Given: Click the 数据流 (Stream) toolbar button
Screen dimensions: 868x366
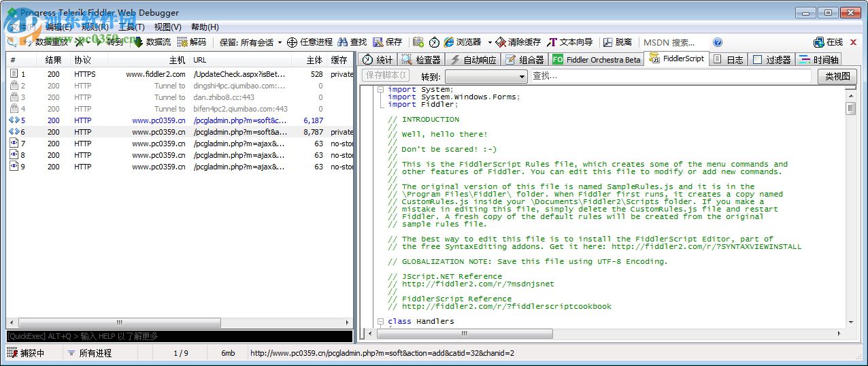Looking at the screenshot, I should pyautogui.click(x=152, y=42).
